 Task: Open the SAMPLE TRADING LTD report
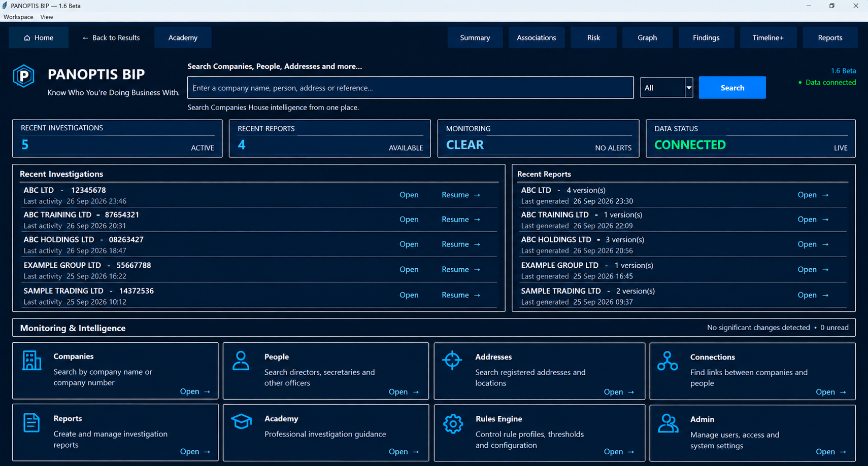click(x=813, y=295)
